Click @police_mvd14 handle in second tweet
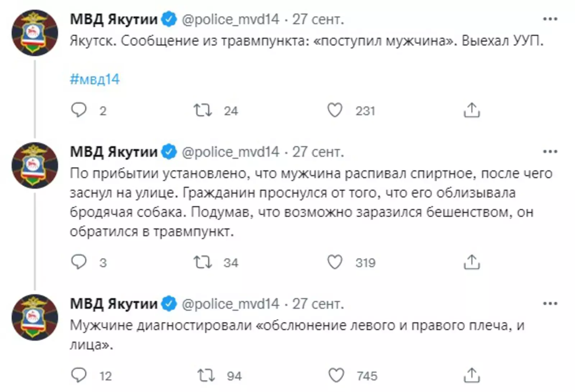Image resolution: width=575 pixels, height=392 pixels. point(230,152)
